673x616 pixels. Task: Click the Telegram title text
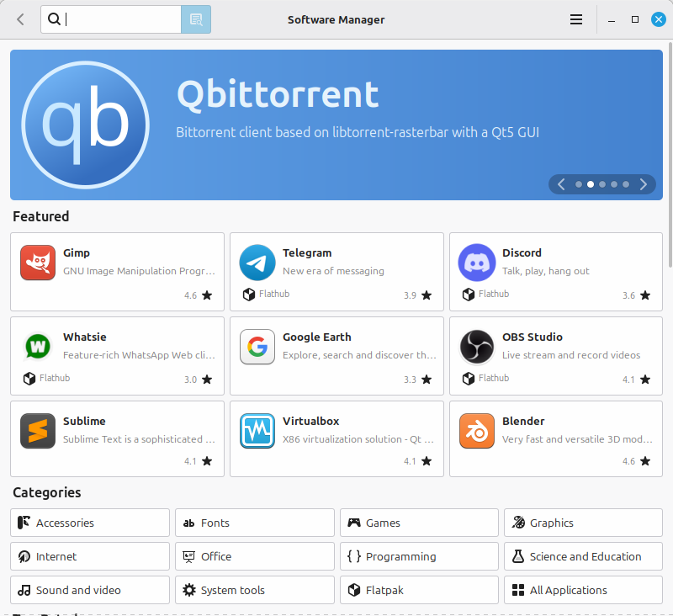click(307, 252)
